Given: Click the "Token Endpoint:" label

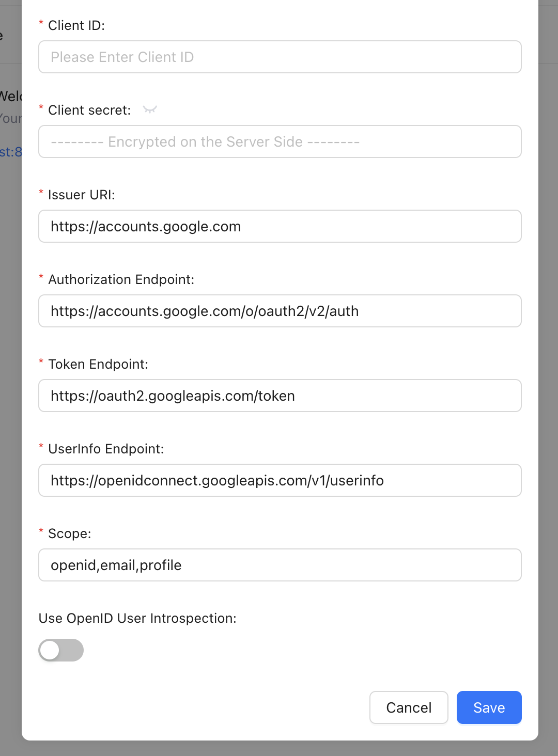Looking at the screenshot, I should [98, 364].
